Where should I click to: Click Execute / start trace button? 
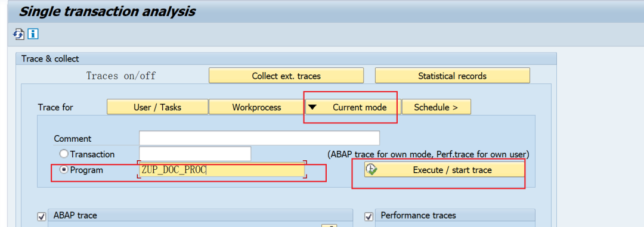click(x=444, y=170)
